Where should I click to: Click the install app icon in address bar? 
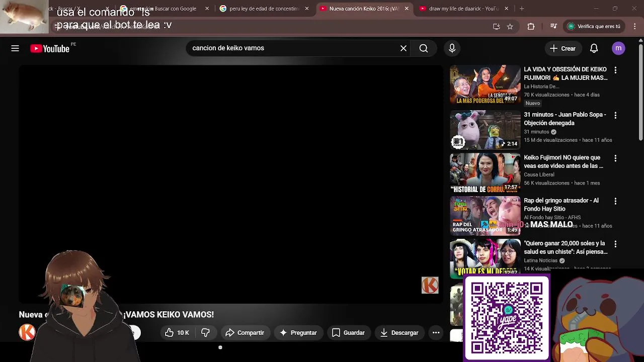pyautogui.click(x=496, y=26)
